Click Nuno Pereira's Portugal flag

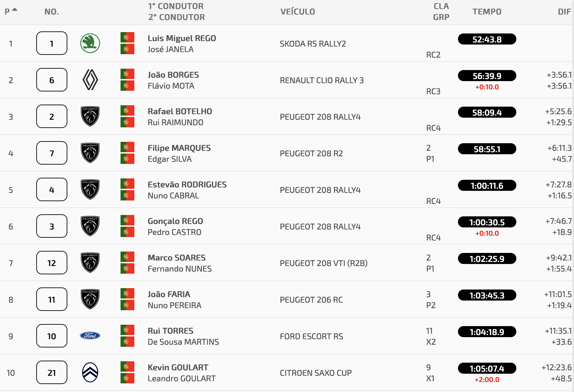click(x=127, y=305)
